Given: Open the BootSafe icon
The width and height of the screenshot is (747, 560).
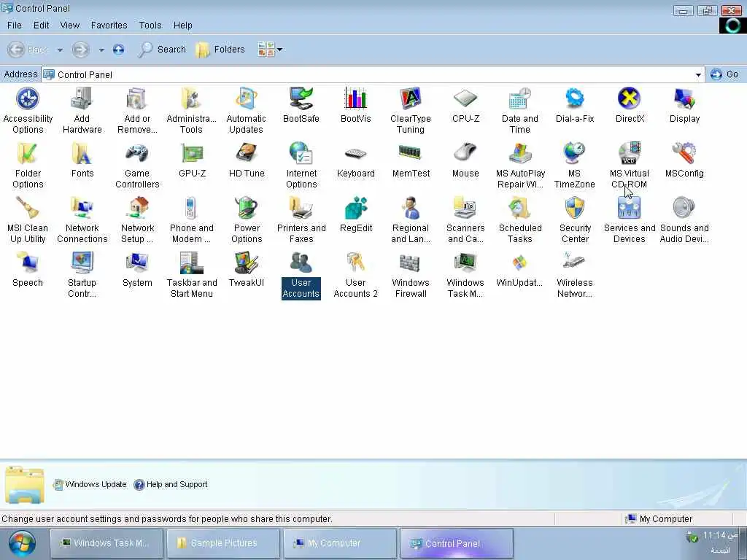Looking at the screenshot, I should [x=301, y=98].
